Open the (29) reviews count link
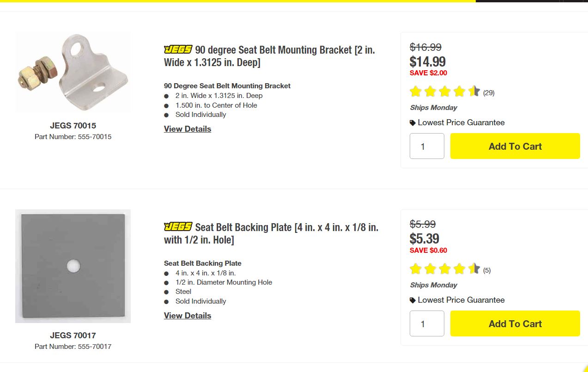This screenshot has width=588, height=372. [x=489, y=93]
